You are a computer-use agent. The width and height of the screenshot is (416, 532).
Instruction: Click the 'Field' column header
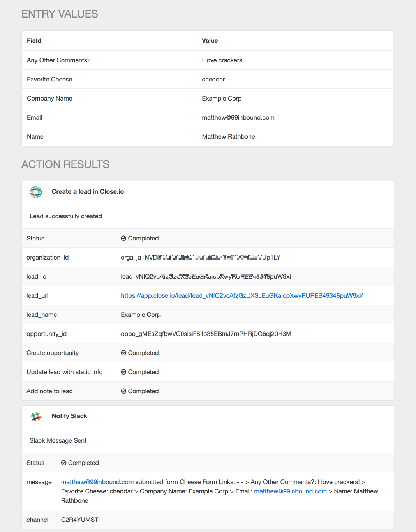pyautogui.click(x=34, y=41)
